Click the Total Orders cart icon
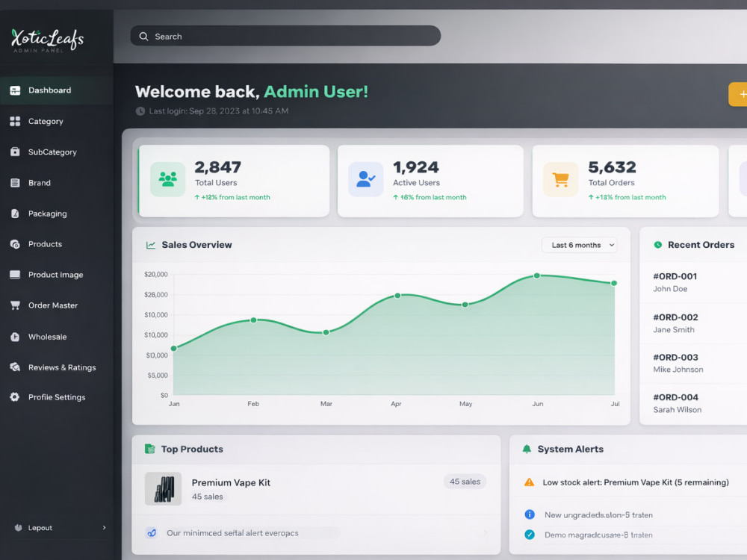The width and height of the screenshot is (747, 560). point(561,179)
